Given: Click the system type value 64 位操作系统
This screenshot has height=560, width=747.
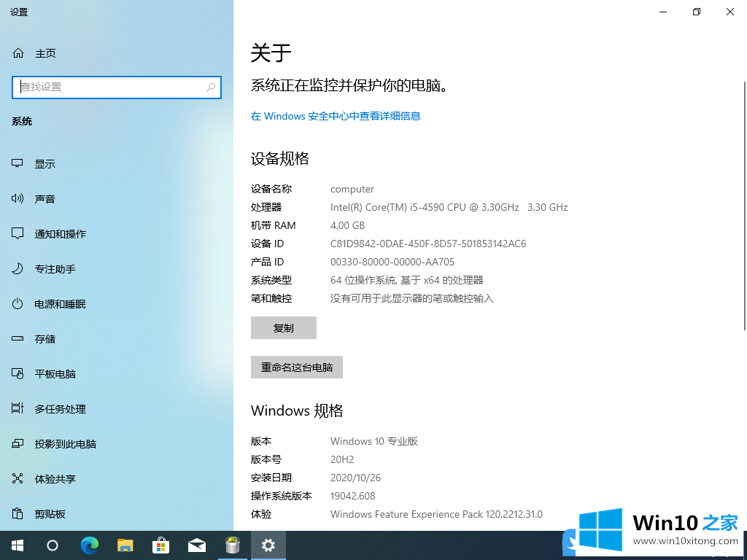Looking at the screenshot, I should click(407, 280).
